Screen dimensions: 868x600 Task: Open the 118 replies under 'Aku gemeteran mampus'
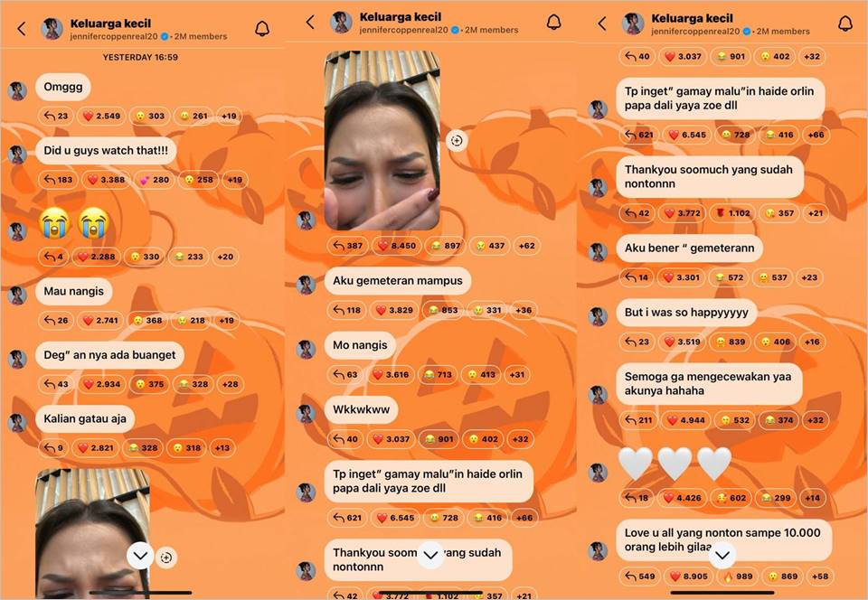[x=346, y=310]
